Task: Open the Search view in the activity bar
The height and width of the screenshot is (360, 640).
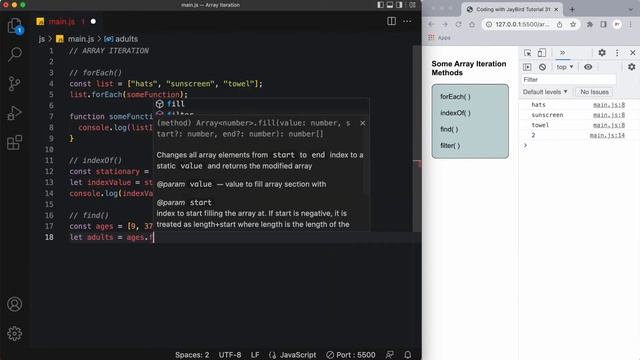Action: click(x=15, y=54)
